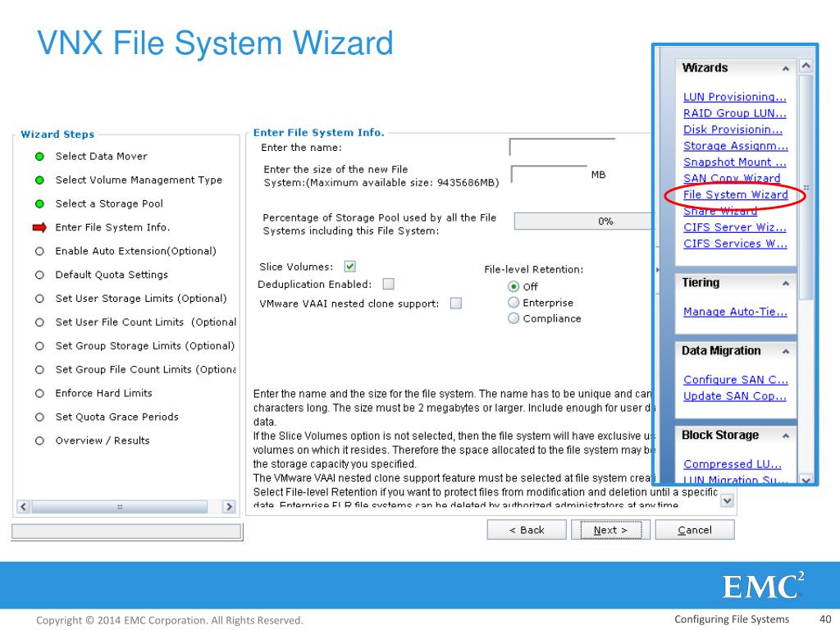This screenshot has height=630, width=840.
Task: Click circle icon beside Overview / Results
Action: pos(39,441)
